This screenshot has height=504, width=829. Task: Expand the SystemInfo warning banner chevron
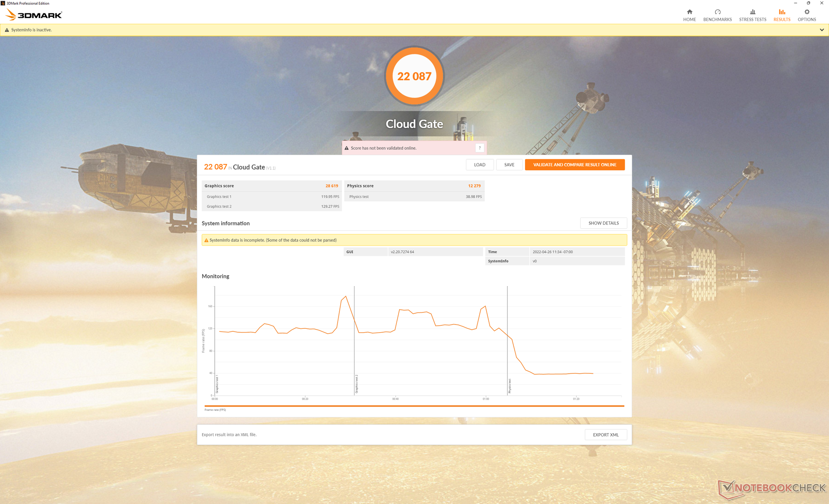821,30
